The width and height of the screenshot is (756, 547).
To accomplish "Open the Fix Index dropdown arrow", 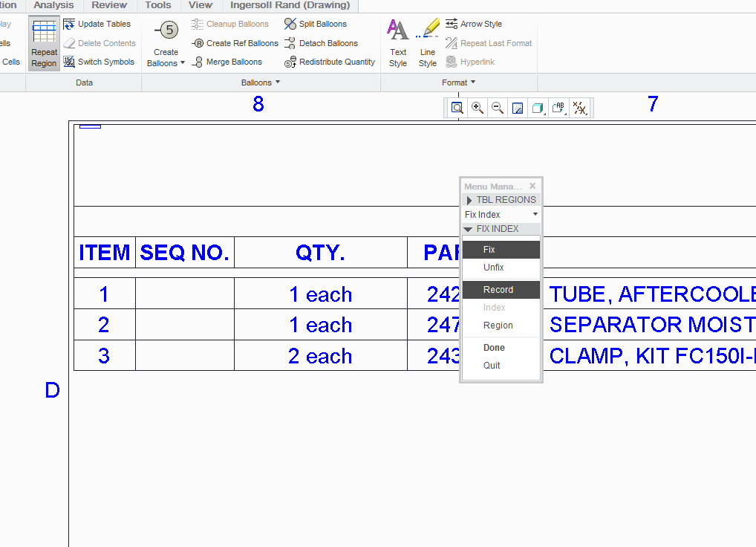I will (x=535, y=214).
